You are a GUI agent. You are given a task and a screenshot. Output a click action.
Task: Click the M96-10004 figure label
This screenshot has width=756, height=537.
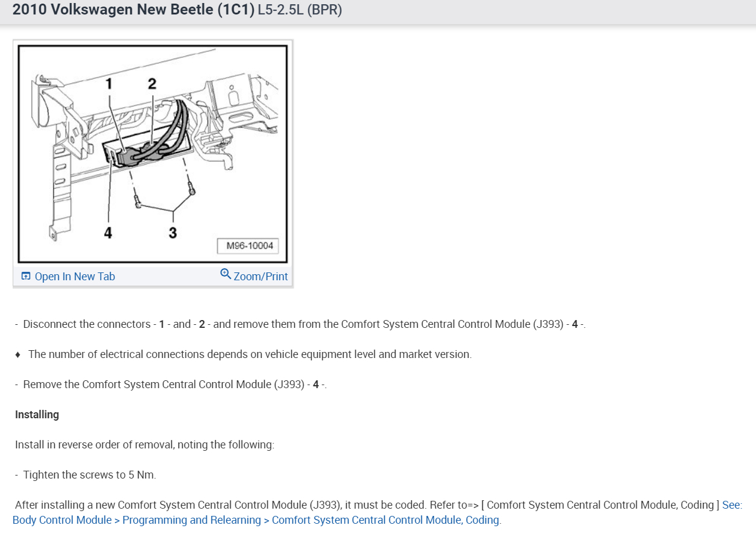coord(250,246)
